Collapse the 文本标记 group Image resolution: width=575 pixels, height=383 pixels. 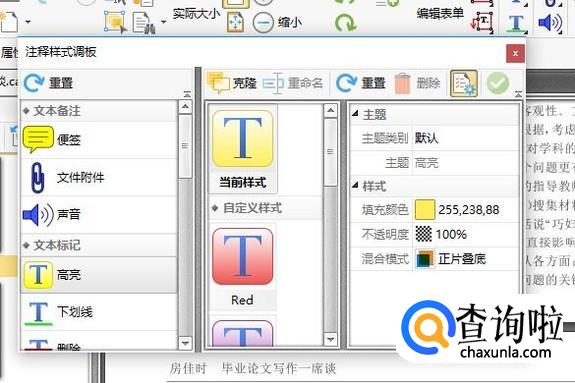pos(26,245)
